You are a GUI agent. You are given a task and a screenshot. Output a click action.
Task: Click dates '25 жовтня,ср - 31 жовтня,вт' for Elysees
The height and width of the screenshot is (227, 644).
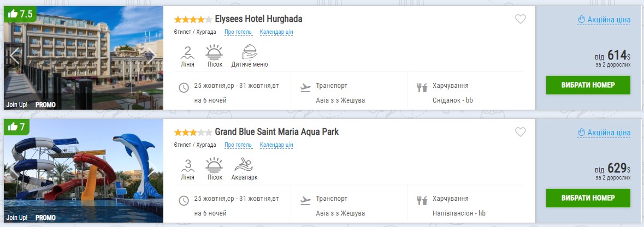(x=237, y=86)
